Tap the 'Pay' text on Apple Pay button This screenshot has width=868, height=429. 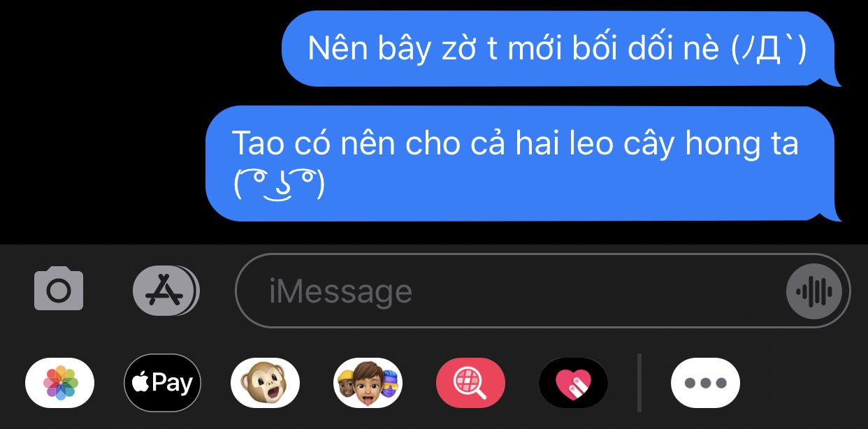(x=172, y=384)
